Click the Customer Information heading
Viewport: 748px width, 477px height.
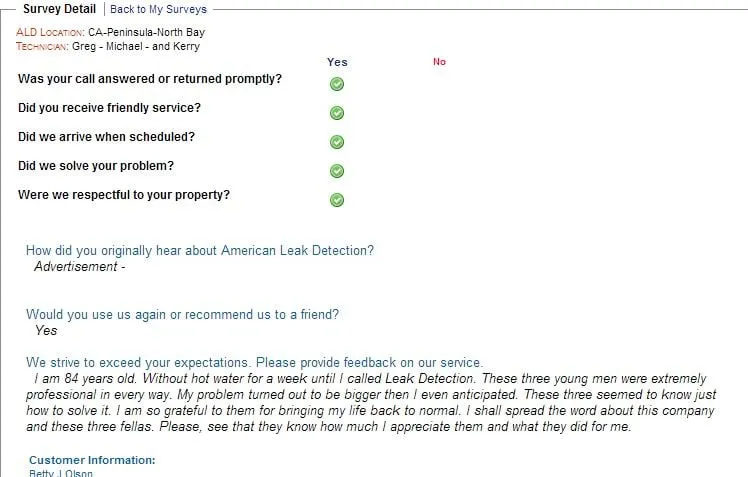92,460
